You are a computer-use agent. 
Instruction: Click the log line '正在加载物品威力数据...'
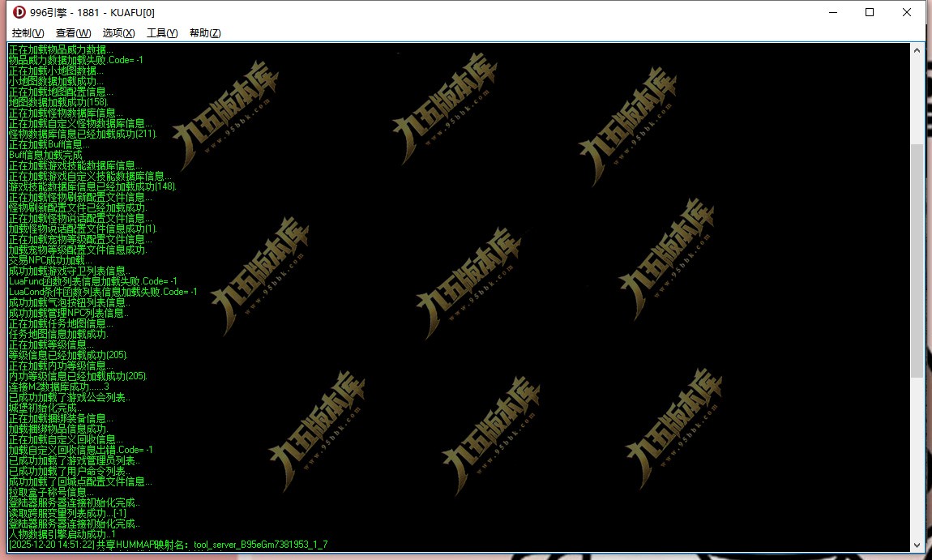pyautogui.click(x=61, y=49)
